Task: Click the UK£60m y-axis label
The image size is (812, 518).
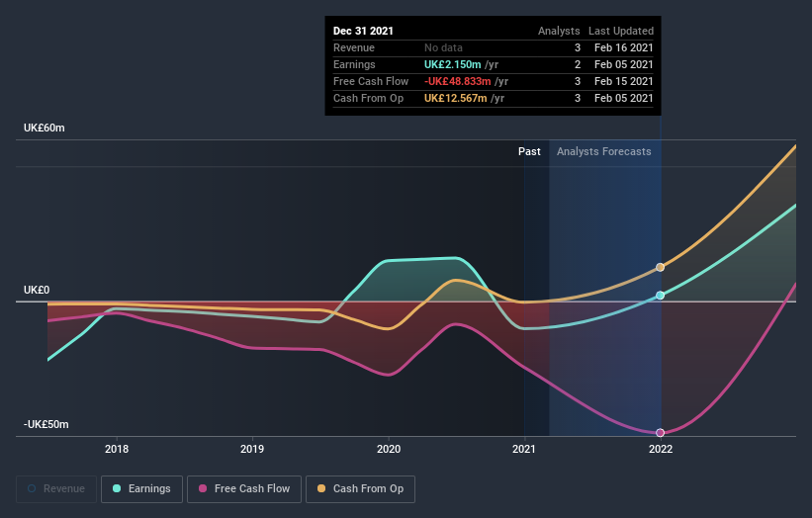Action: 45,128
